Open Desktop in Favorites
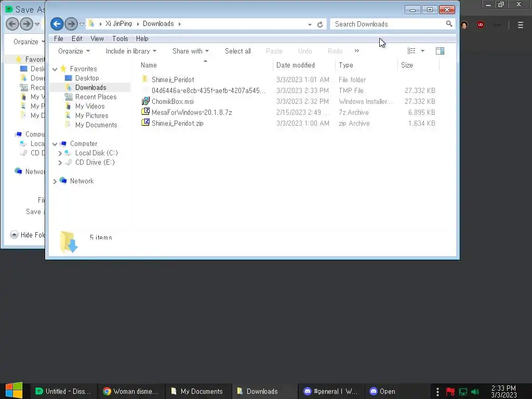This screenshot has height=399, width=532. pyautogui.click(x=87, y=78)
